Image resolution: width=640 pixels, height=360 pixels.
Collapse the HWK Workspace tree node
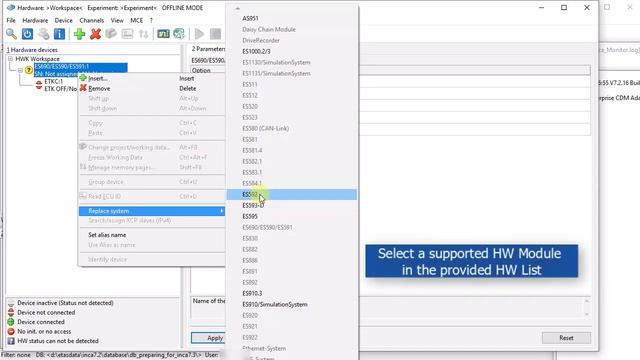(x=10, y=59)
